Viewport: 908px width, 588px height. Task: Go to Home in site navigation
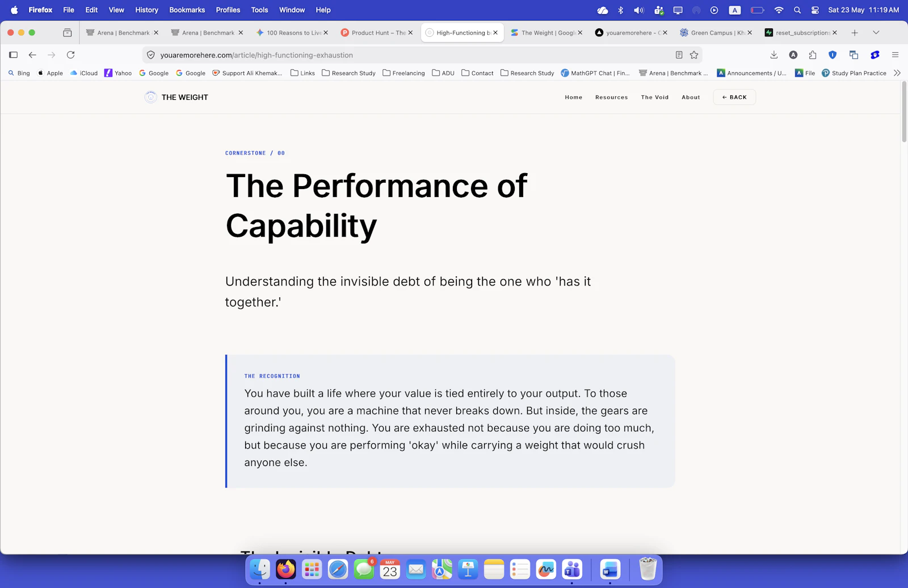(573, 97)
